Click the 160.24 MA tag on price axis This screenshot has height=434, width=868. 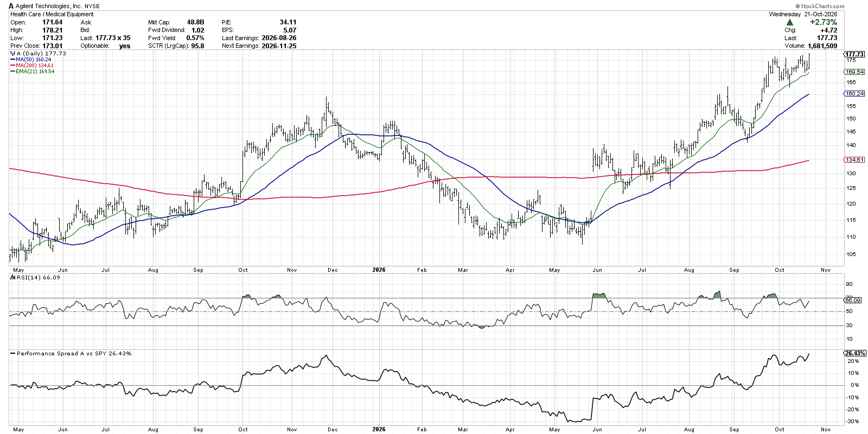tap(854, 93)
